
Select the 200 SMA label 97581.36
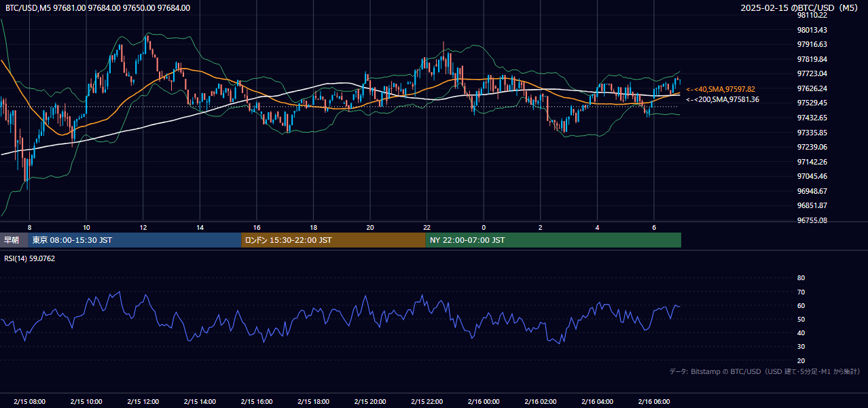tap(723, 99)
